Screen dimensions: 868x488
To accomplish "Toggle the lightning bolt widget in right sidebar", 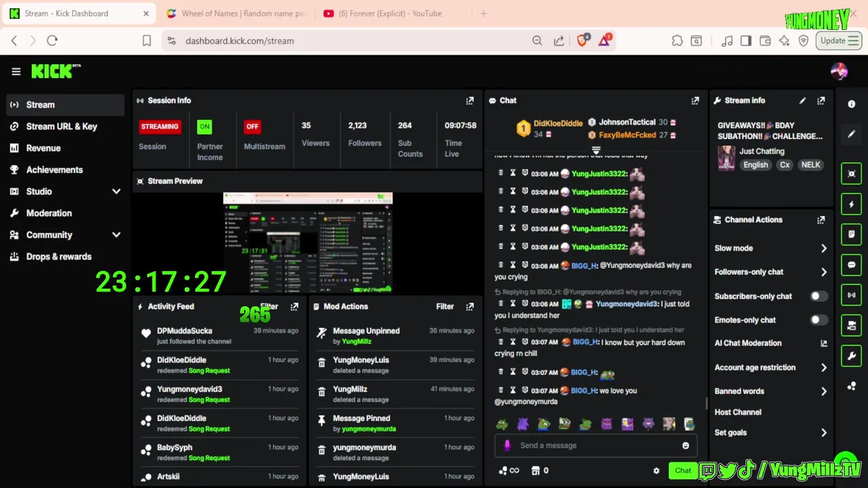I will click(x=852, y=204).
